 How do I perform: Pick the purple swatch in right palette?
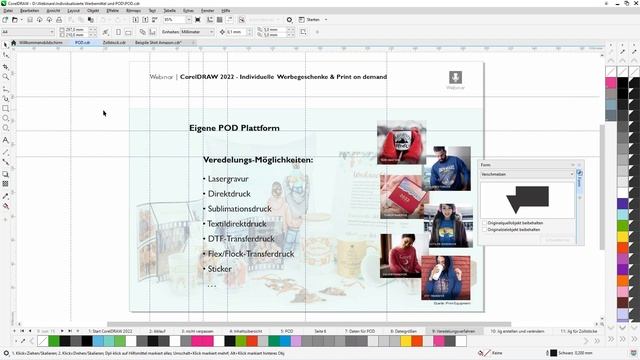click(x=622, y=269)
